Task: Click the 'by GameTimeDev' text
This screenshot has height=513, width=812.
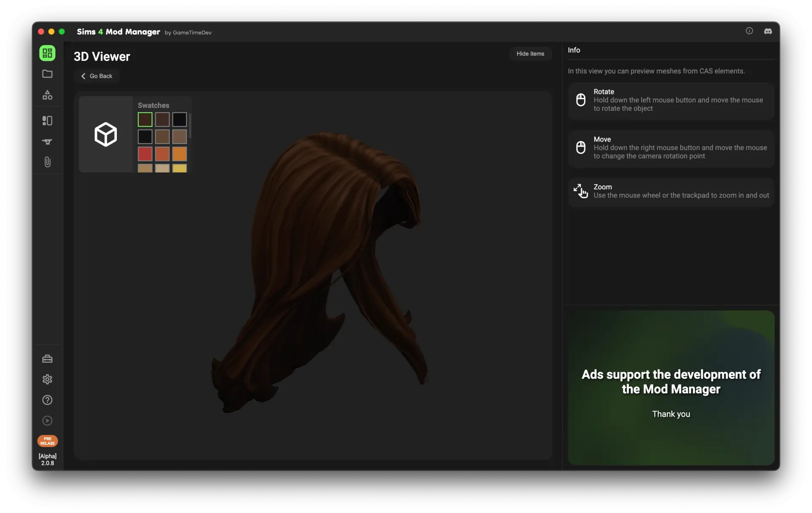Action: click(x=188, y=33)
